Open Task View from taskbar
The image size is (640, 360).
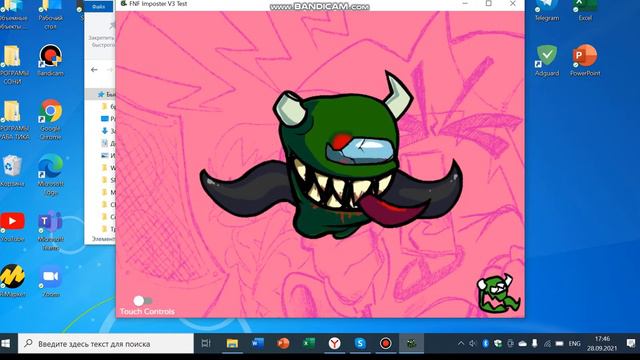pyautogui.click(x=206, y=344)
